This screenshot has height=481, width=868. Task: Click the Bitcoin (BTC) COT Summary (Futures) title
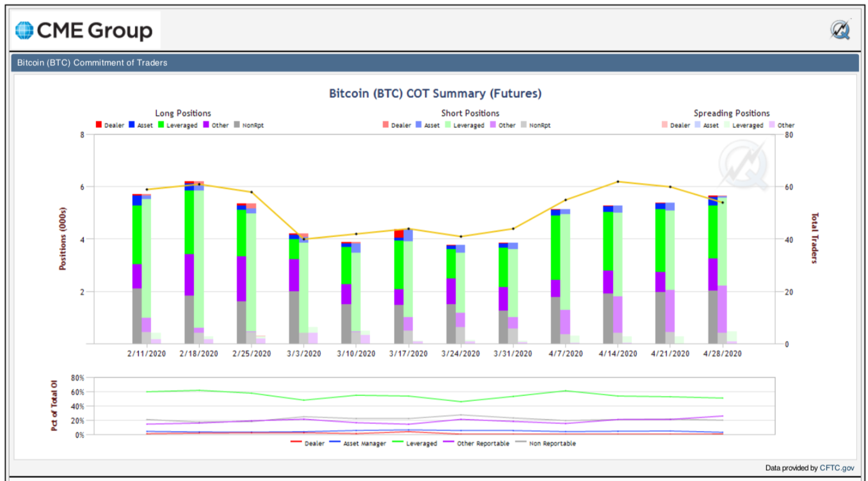click(435, 93)
